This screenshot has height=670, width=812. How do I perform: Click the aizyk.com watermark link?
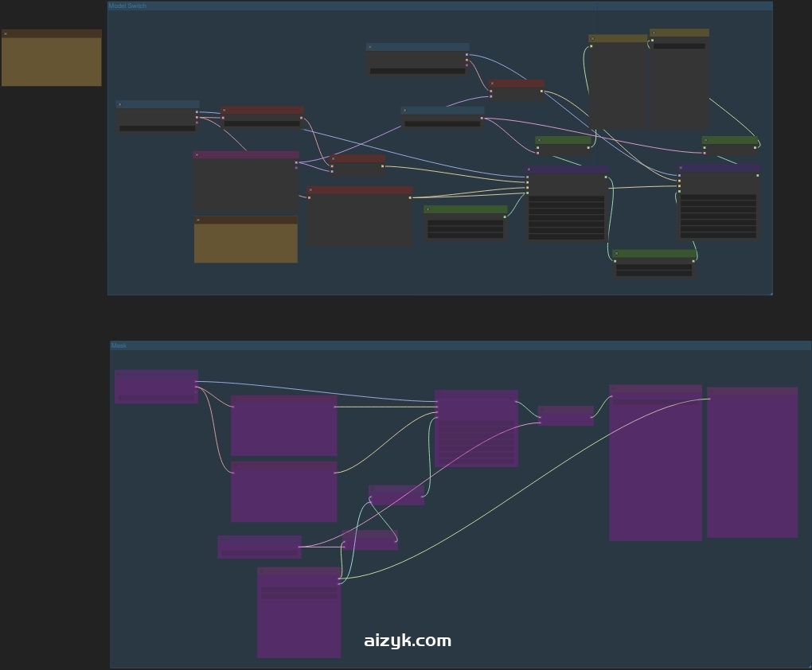click(x=408, y=641)
